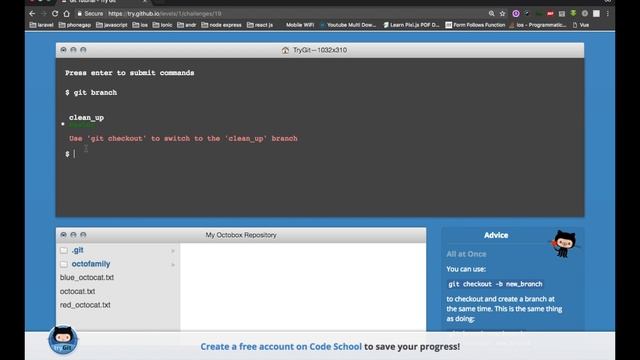Click the purple circular extension icon
The width and height of the screenshot is (640, 360).
516,13
